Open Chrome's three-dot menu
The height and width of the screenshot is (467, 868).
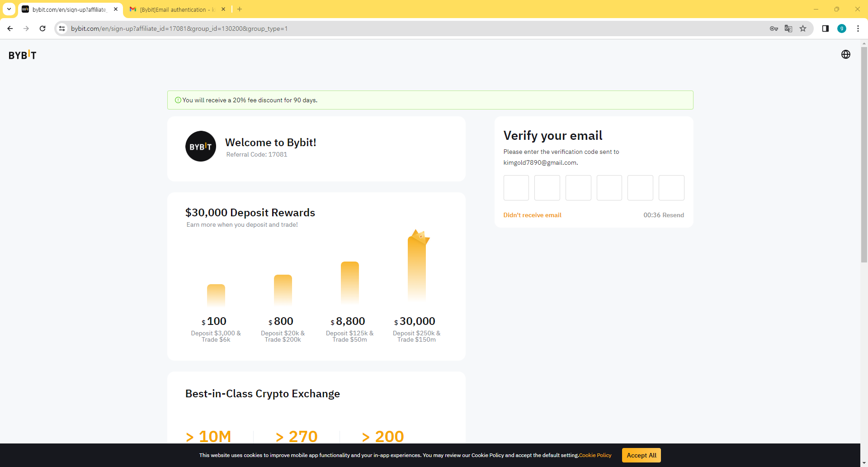(x=858, y=29)
